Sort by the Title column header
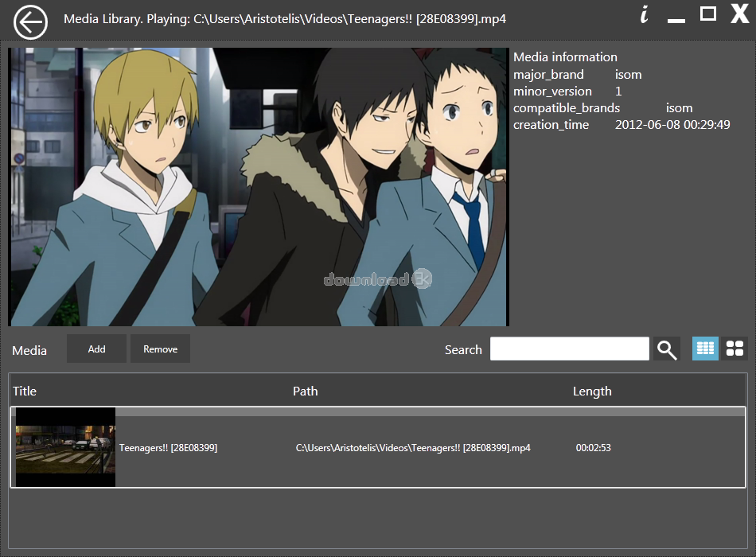This screenshot has width=756, height=557. coord(25,391)
